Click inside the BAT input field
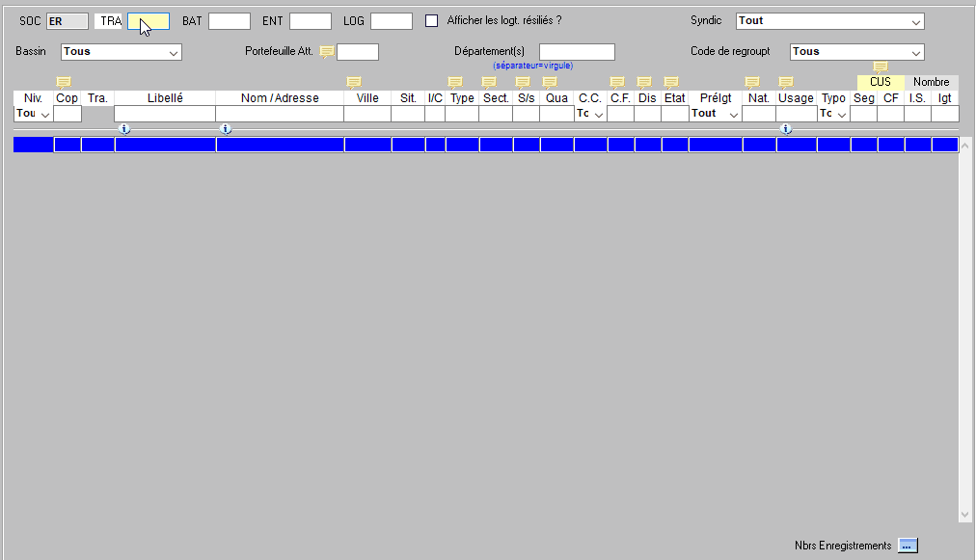The height and width of the screenshot is (560, 976). (229, 20)
